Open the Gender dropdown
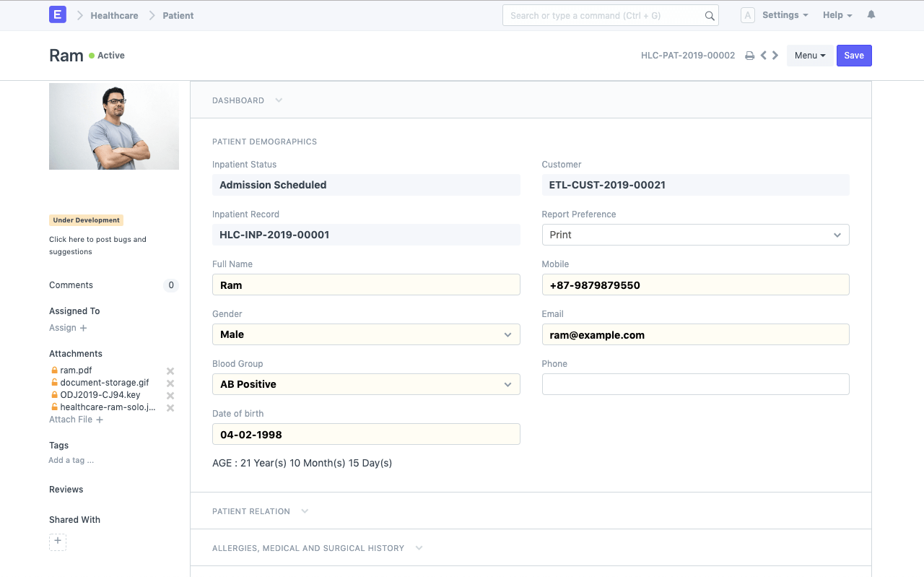924x577 pixels. (x=366, y=334)
